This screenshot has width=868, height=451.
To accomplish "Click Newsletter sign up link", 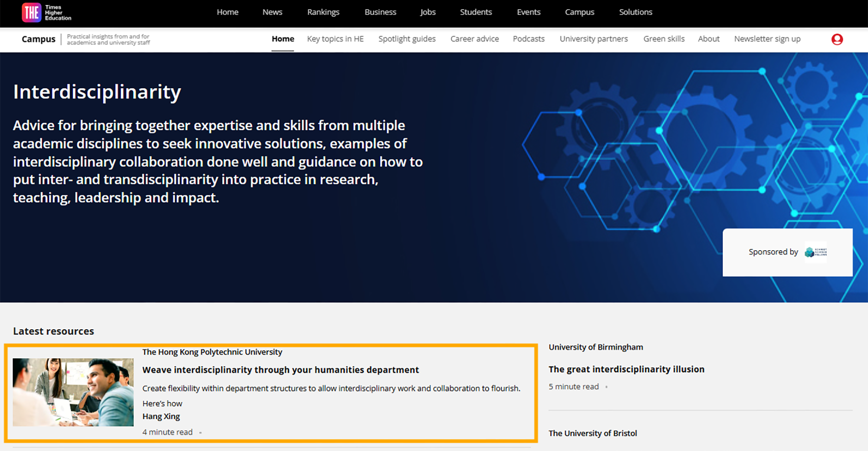I will (767, 39).
